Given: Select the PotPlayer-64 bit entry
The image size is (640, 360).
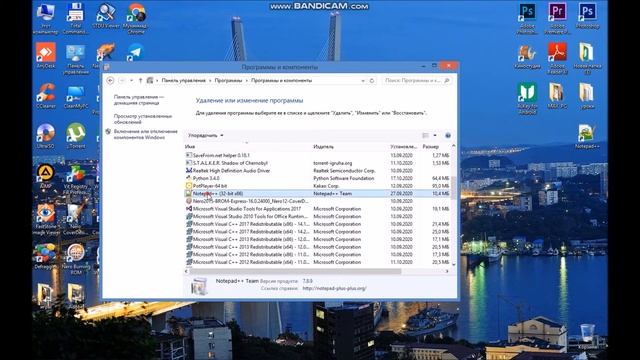Looking at the screenshot, I should pos(318,186).
